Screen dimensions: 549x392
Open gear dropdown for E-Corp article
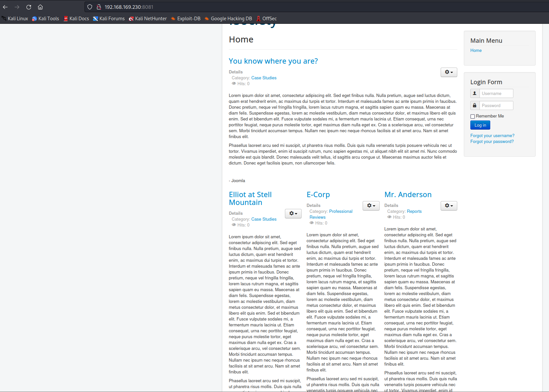(x=371, y=206)
